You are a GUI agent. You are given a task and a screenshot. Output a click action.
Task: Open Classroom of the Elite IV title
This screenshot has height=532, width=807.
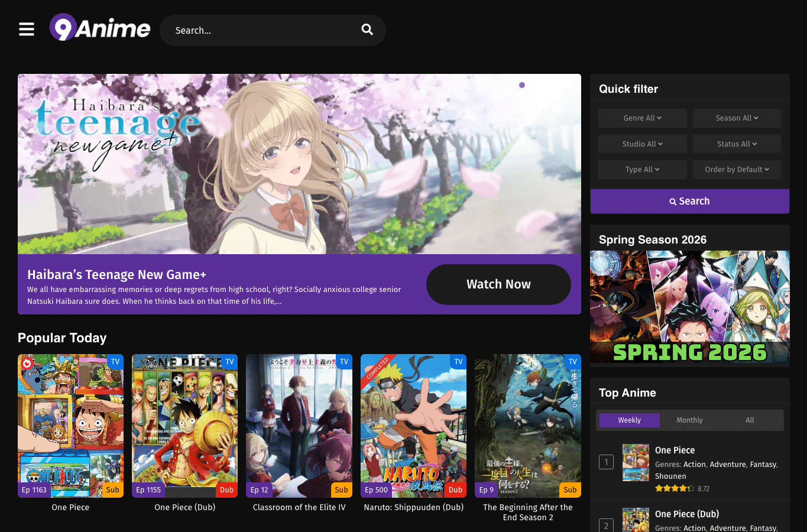pyautogui.click(x=299, y=507)
